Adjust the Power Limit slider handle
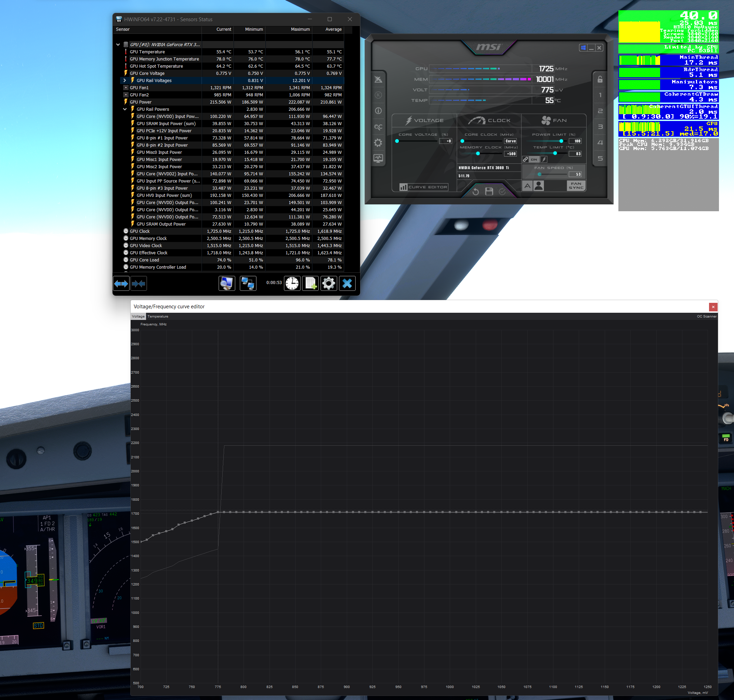734x700 pixels. [x=561, y=141]
